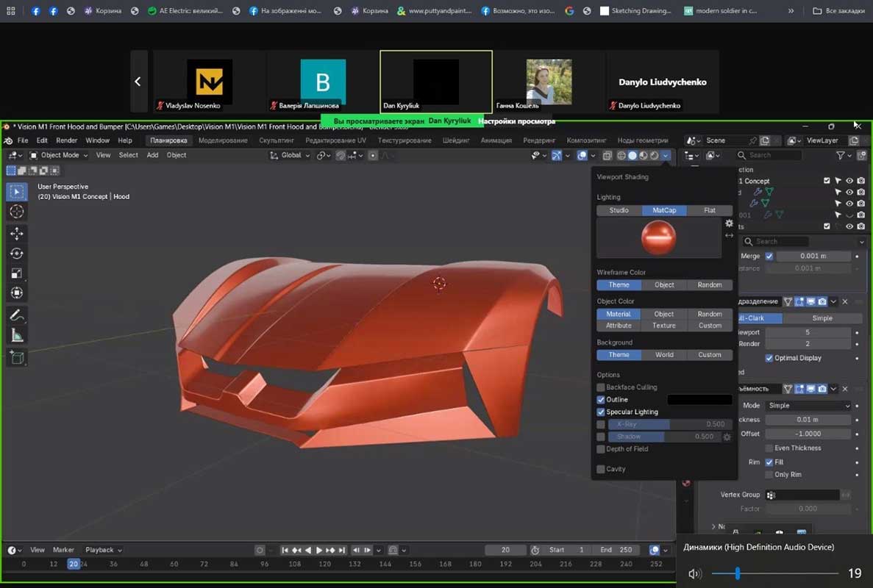This screenshot has width=873, height=588.
Task: Choose Random for Wireframe Color
Action: click(709, 285)
